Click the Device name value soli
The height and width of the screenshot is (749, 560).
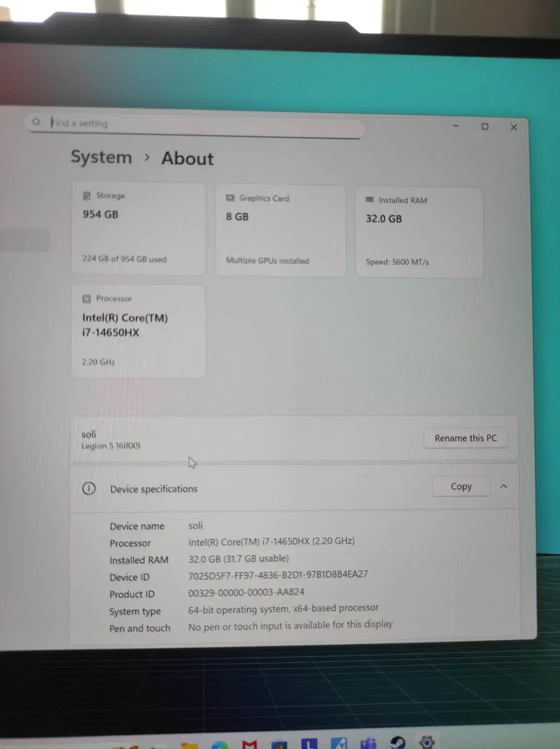tap(196, 525)
